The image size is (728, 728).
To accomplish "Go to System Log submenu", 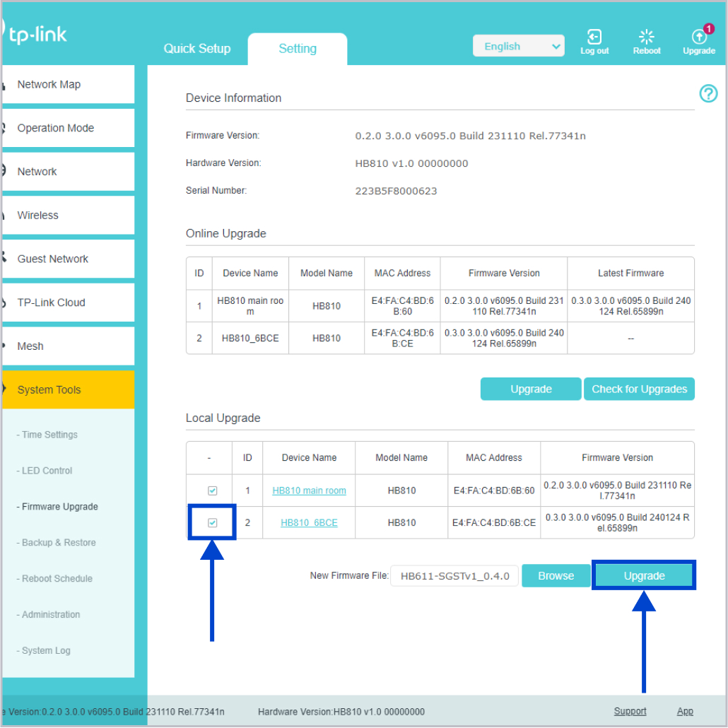I will click(44, 650).
